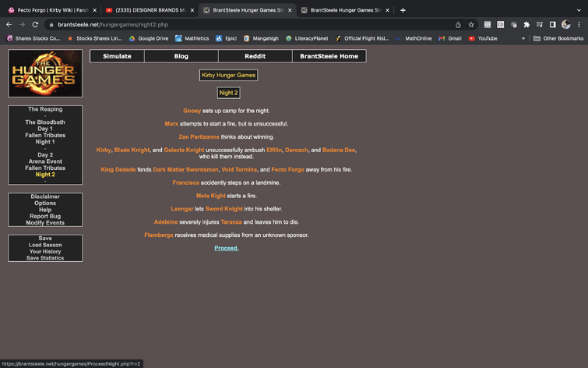Open the Other Bookmarks folder
Viewport: 588px width, 368px height.
point(558,38)
